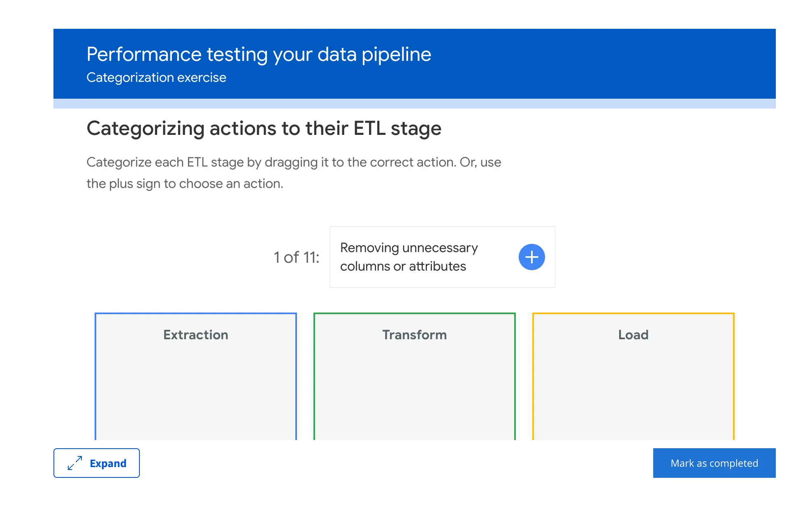Click the 1 of 11 counter
The image size is (812, 528).
point(296,257)
